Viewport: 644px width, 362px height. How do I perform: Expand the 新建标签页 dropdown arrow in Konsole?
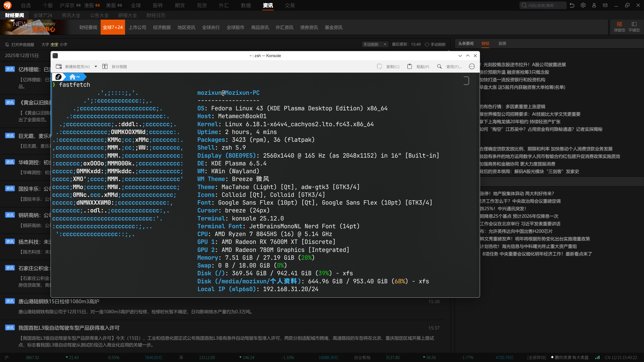click(x=96, y=67)
